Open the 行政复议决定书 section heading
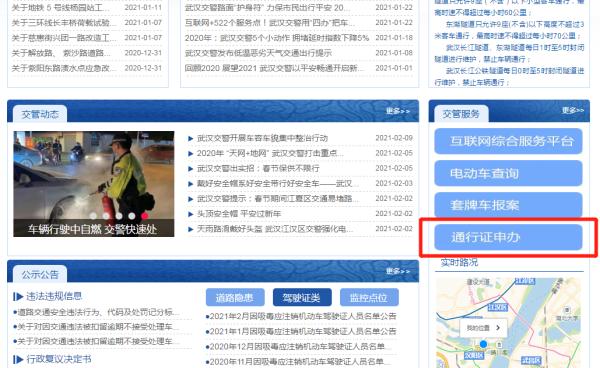 tap(59, 359)
